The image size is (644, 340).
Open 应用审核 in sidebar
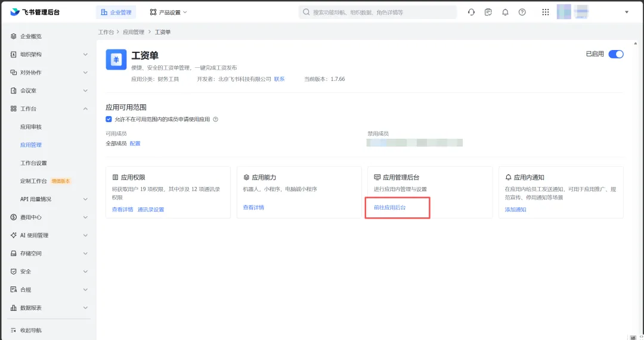point(31,127)
